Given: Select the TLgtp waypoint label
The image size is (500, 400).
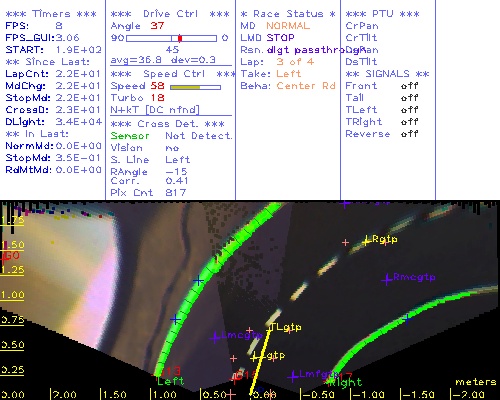Looking at the screenshot, I should [x=285, y=327].
